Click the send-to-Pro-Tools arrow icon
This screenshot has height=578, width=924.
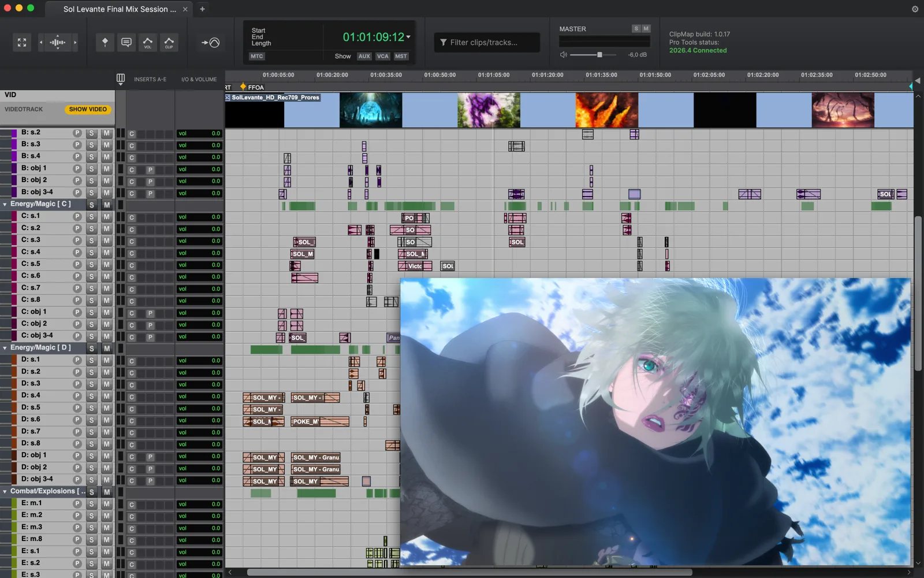pos(210,42)
